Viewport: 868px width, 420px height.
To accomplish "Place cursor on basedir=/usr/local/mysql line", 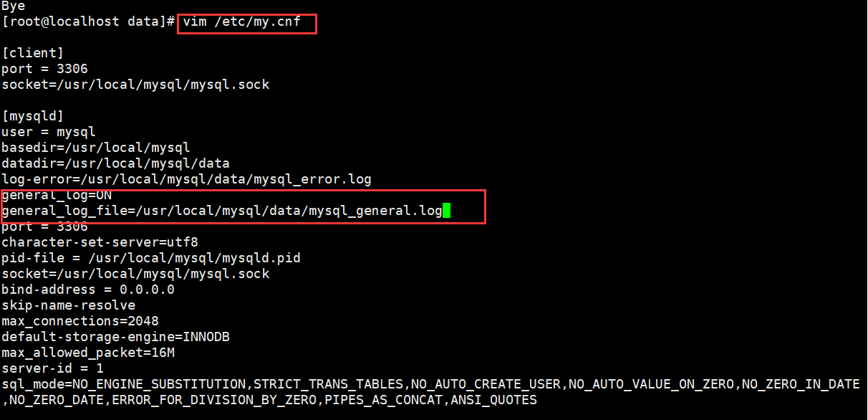I will tap(95, 148).
